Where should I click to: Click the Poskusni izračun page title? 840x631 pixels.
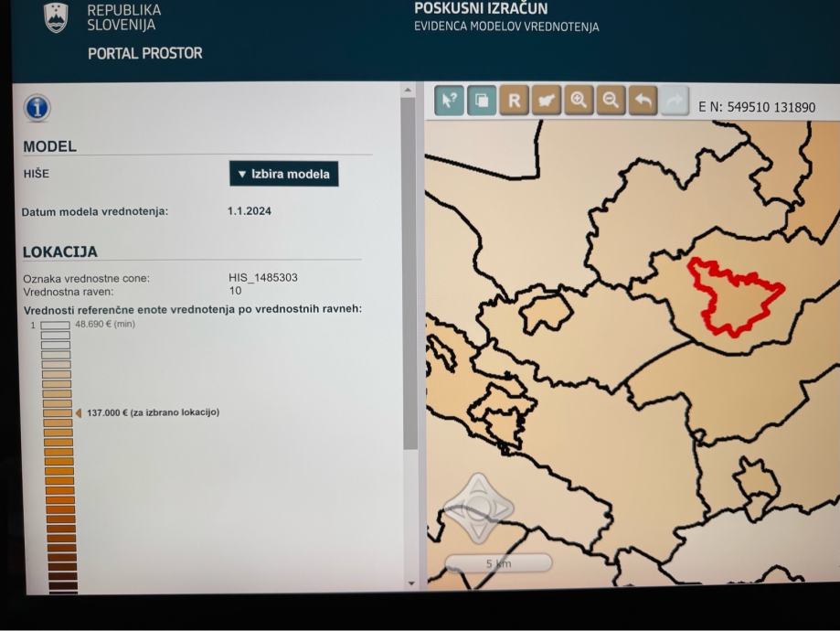[481, 8]
